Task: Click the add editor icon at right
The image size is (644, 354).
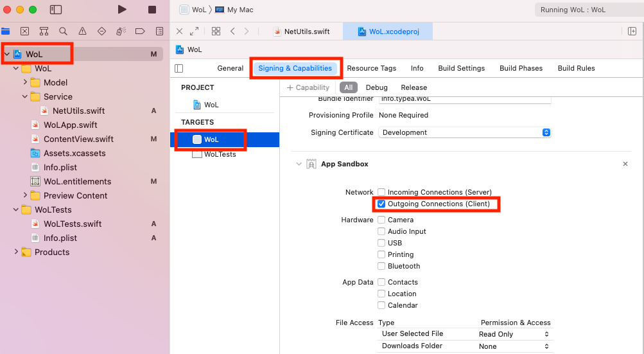Action: [632, 31]
